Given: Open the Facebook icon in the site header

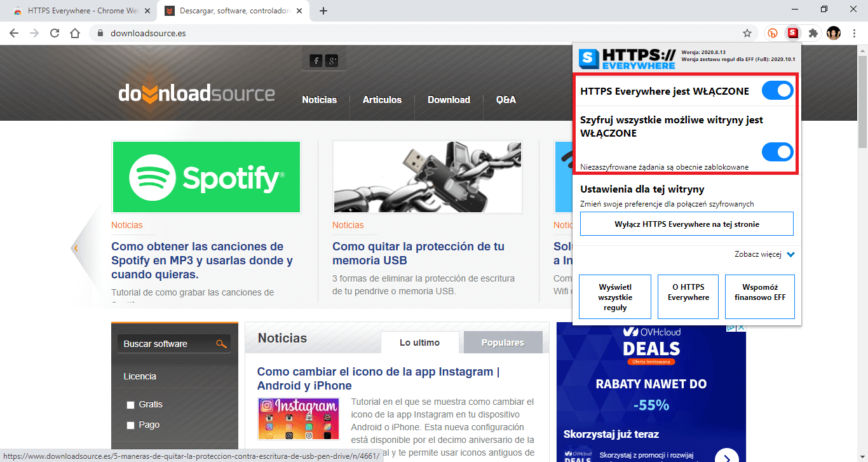Looking at the screenshot, I should [x=316, y=60].
